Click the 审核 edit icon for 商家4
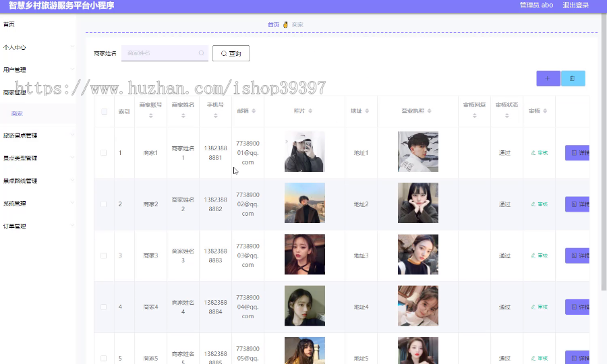Image resolution: width=607 pixels, height=364 pixels. pyautogui.click(x=533, y=307)
